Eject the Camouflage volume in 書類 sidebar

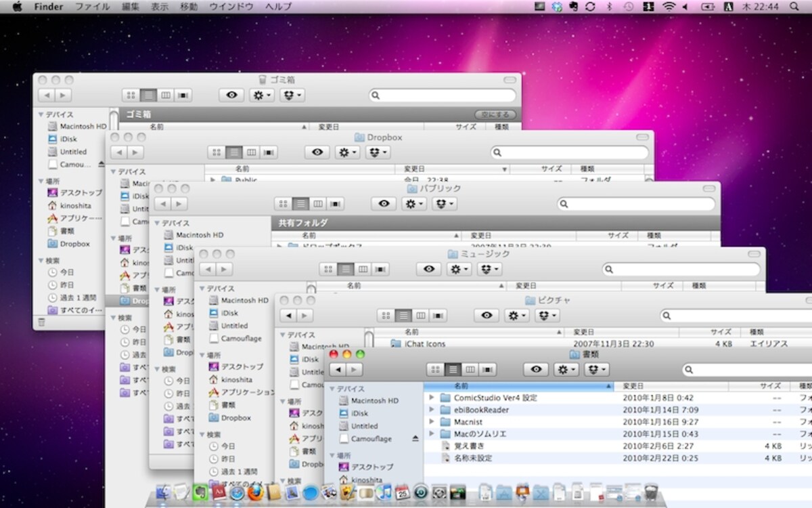click(415, 439)
